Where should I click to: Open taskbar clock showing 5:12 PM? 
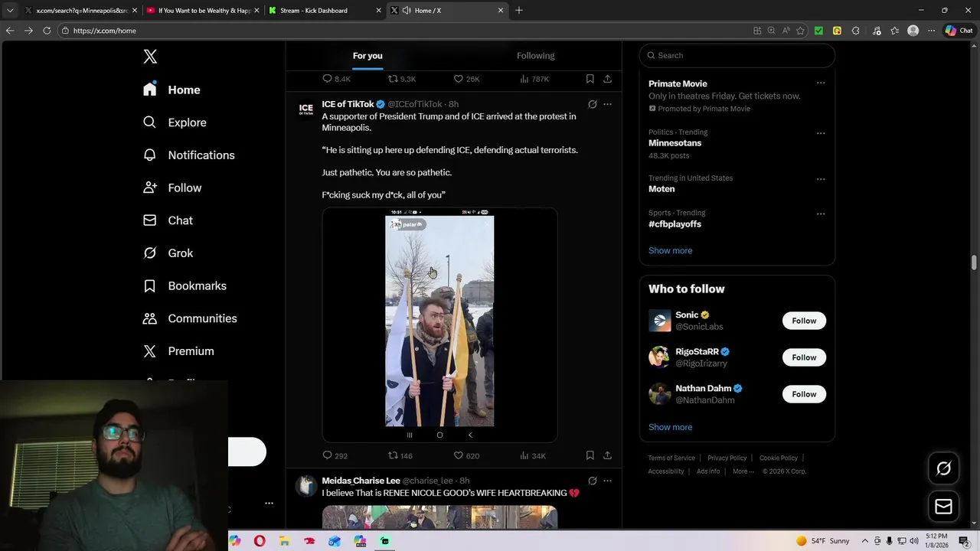point(936,541)
